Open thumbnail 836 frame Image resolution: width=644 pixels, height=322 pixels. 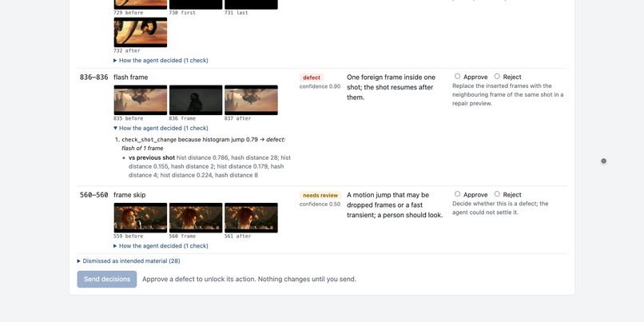click(x=196, y=100)
